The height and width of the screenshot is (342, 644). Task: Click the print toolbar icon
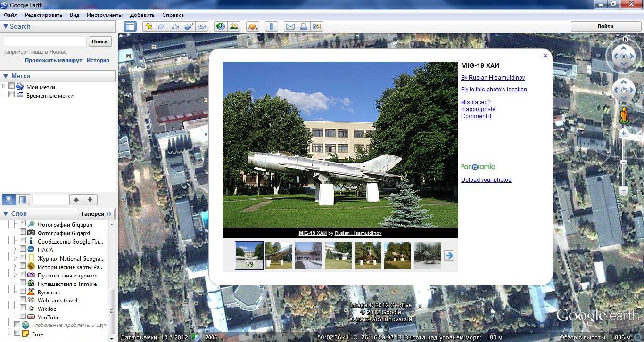coord(304,26)
